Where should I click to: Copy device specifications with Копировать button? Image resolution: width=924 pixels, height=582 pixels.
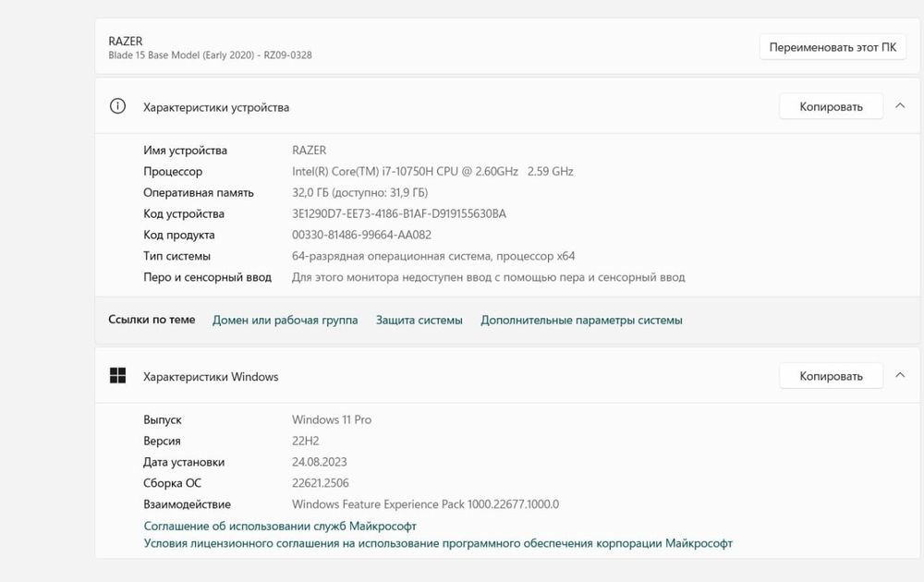click(830, 106)
